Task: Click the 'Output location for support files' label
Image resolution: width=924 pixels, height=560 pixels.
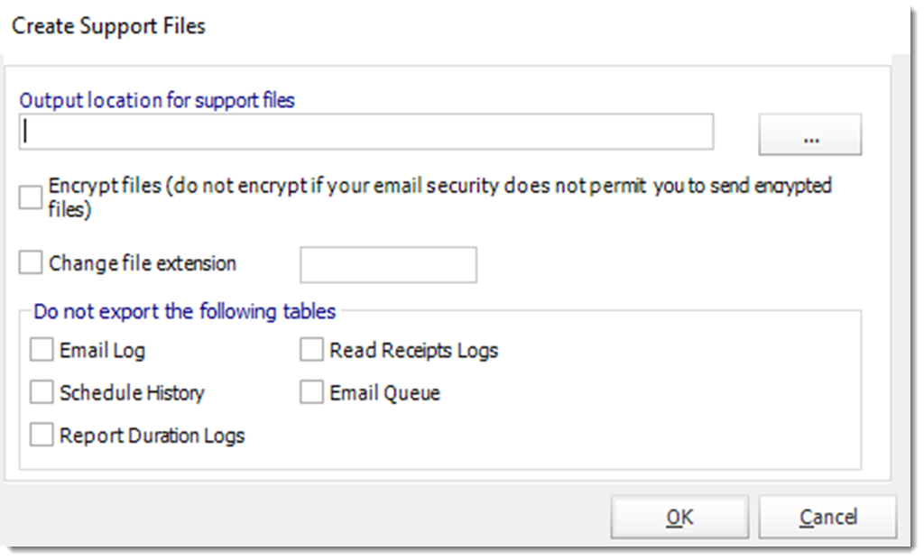Action: point(157,100)
